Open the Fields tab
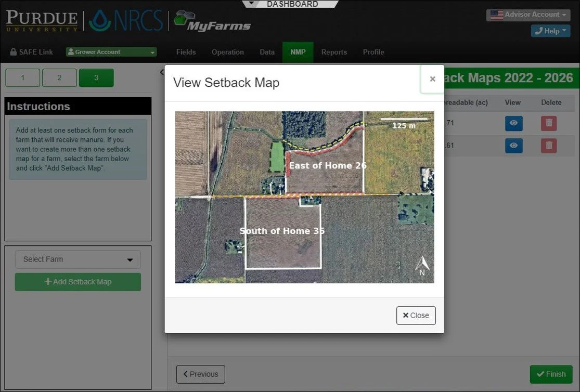 point(186,52)
